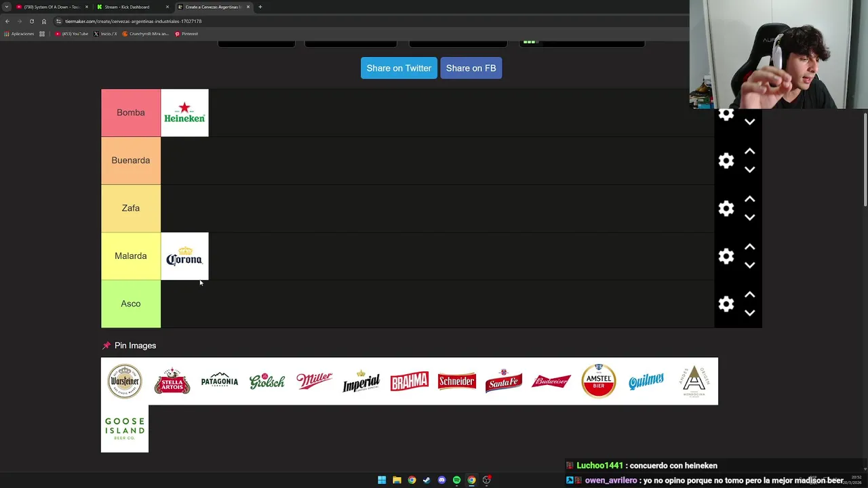Select the Budweiser logo
Screen dimensions: 868x488
[551, 381]
